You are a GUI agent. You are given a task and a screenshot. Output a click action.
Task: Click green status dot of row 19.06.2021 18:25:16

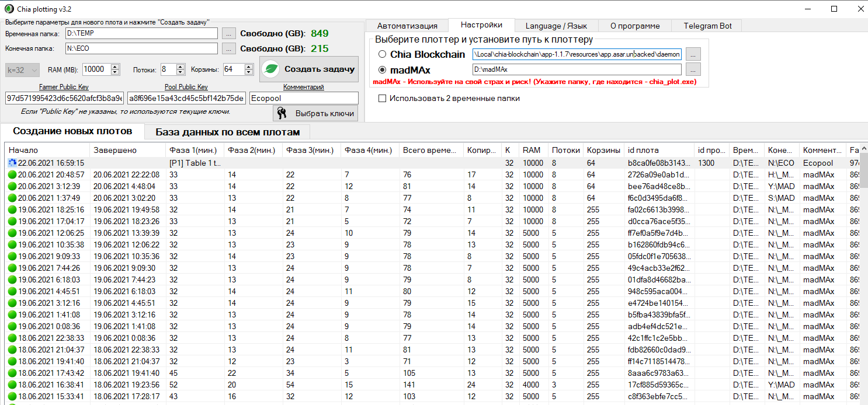pyautogui.click(x=12, y=210)
